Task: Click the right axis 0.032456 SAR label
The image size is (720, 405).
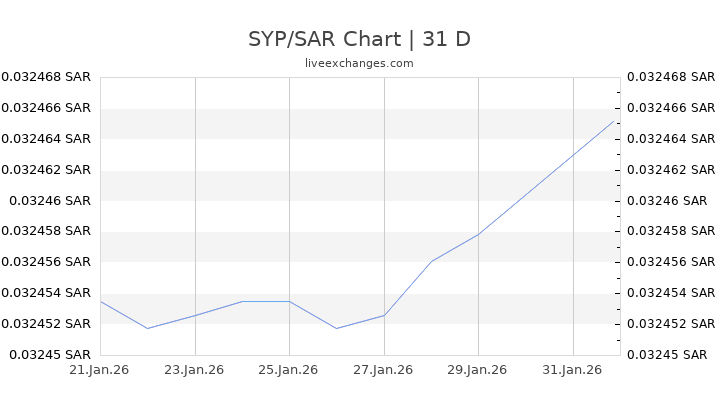Action: pyautogui.click(x=669, y=262)
